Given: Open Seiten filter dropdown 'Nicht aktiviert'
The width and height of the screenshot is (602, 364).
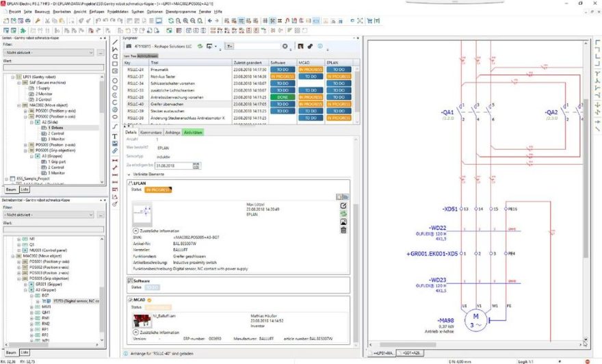Looking at the screenshot, I should click(x=49, y=53).
